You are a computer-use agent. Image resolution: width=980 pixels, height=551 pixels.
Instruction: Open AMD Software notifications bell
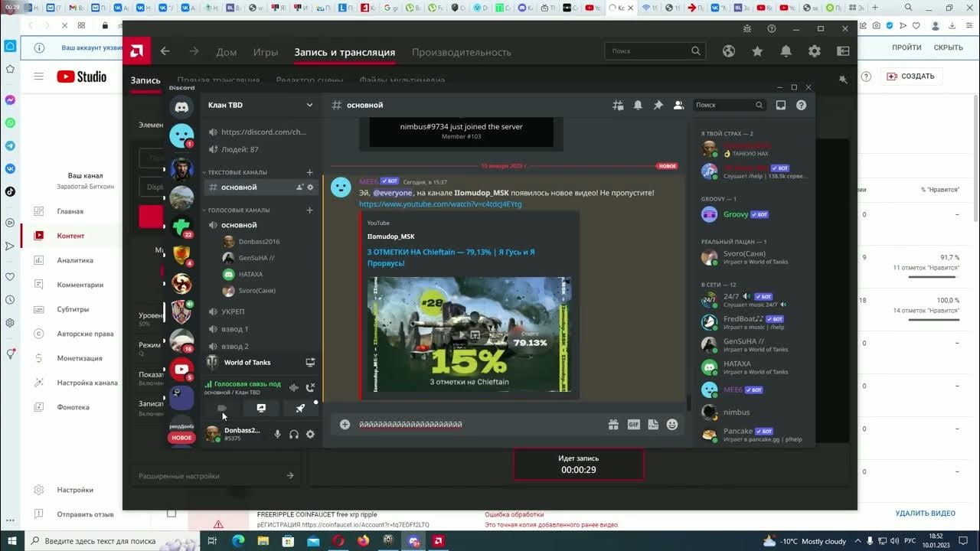click(786, 51)
